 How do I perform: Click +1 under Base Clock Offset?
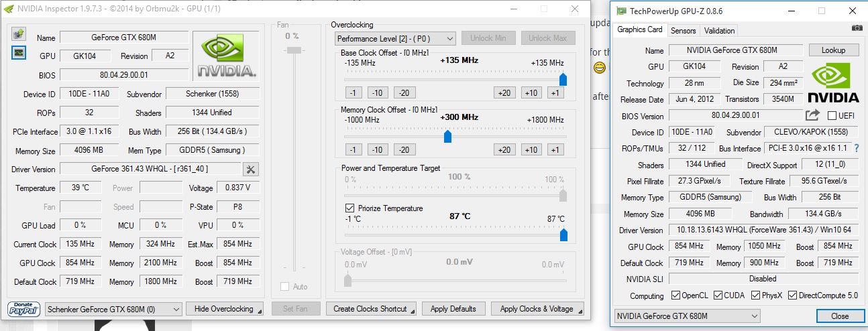point(555,93)
